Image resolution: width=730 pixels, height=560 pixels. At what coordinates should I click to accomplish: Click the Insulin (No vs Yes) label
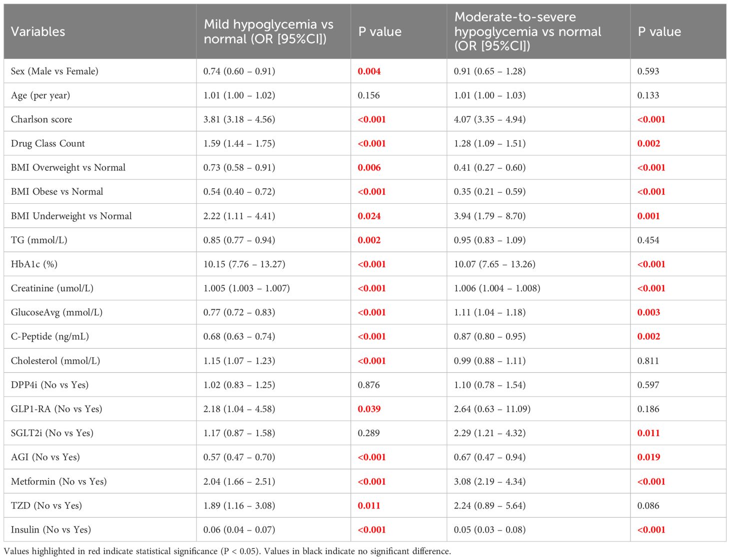point(51,530)
